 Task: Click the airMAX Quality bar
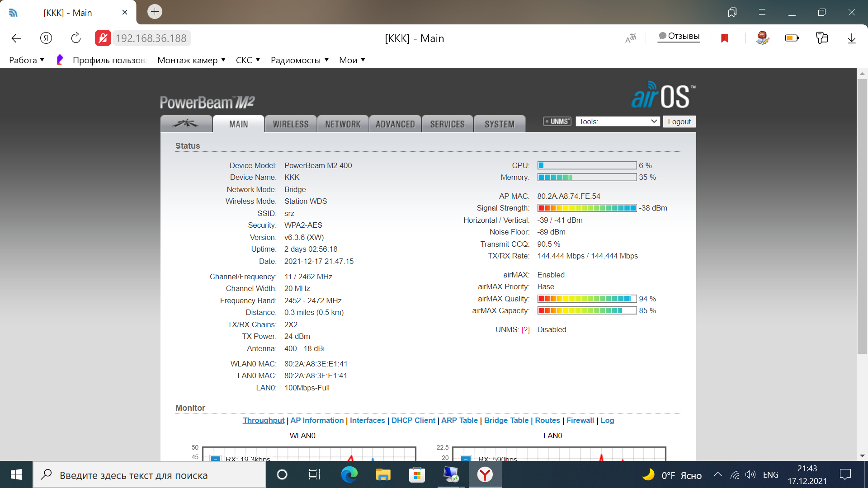coord(587,299)
